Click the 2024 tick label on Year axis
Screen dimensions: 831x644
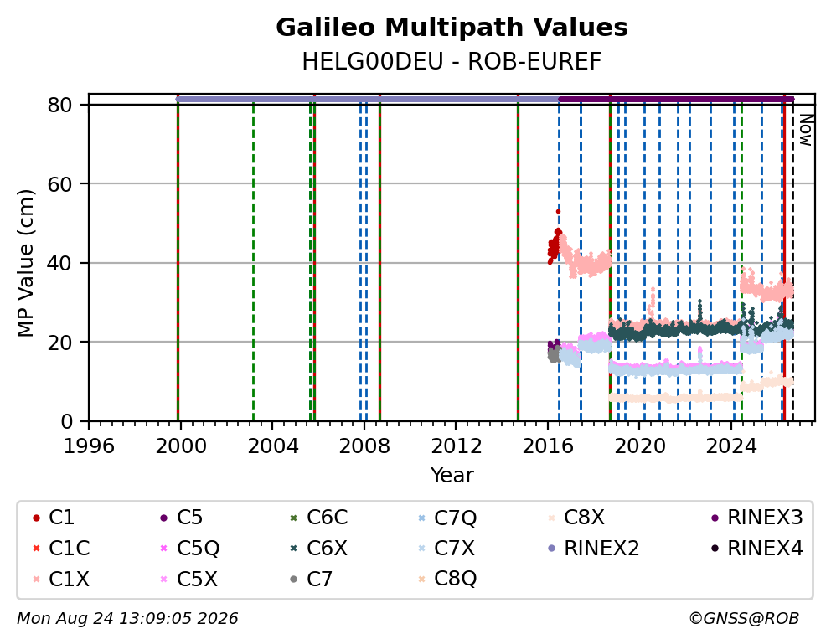[731, 446]
